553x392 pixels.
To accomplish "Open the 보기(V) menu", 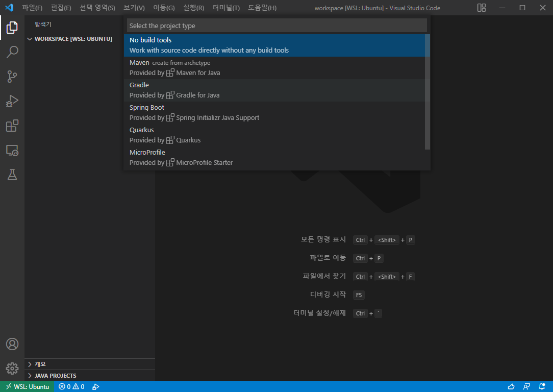I will click(x=134, y=8).
